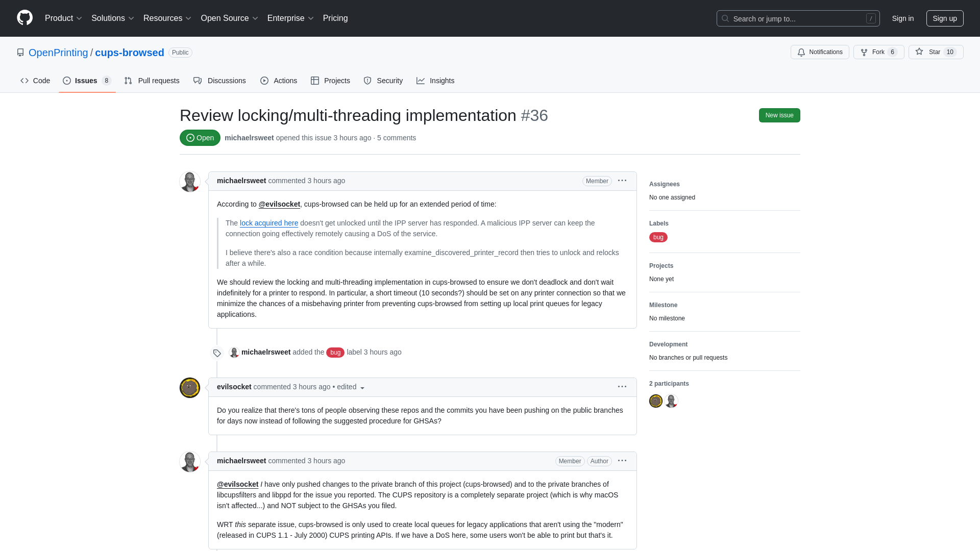Viewport: 980px width, 551px height.
Task: Toggle Notifications for this repository
Action: 819,52
